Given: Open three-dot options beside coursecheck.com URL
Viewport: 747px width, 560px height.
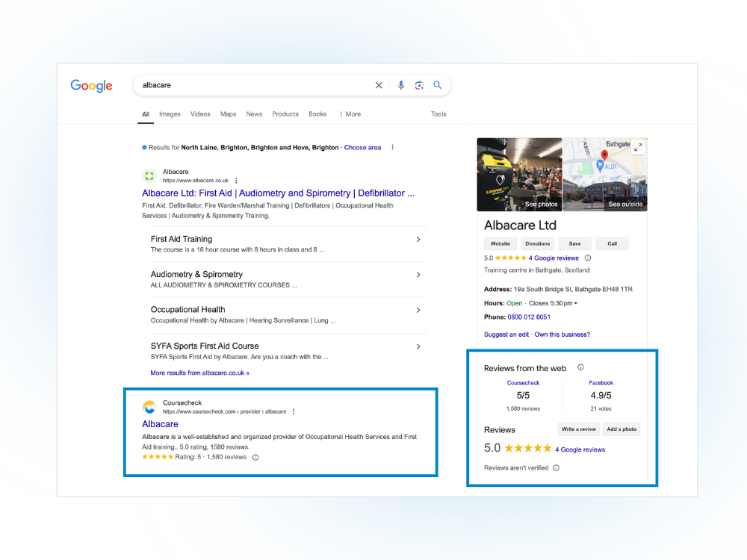Looking at the screenshot, I should point(294,412).
